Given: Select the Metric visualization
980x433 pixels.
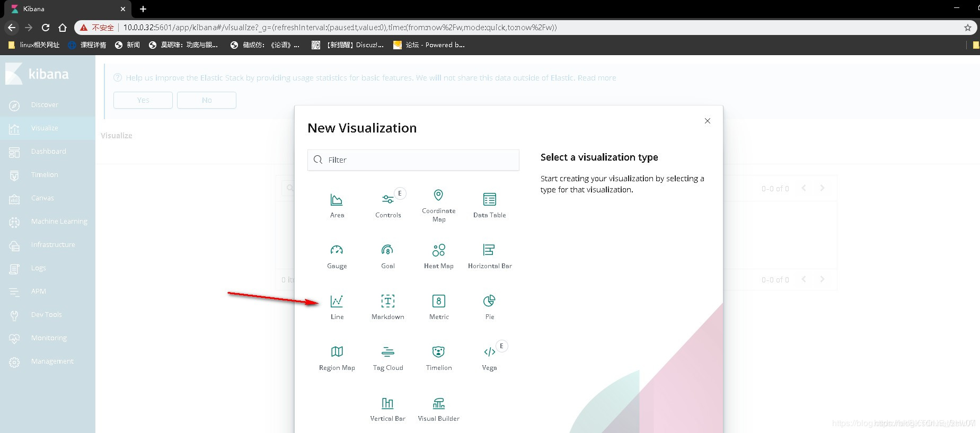Looking at the screenshot, I should (x=438, y=307).
